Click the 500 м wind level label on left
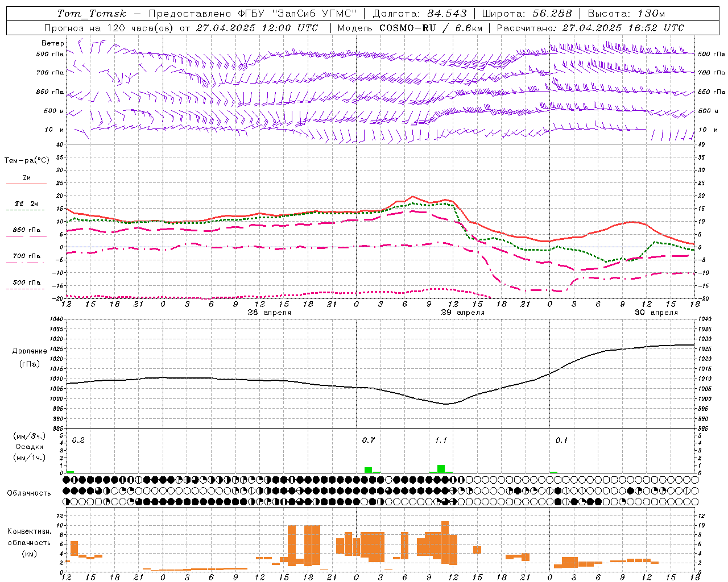728x582 pixels. tap(54, 111)
